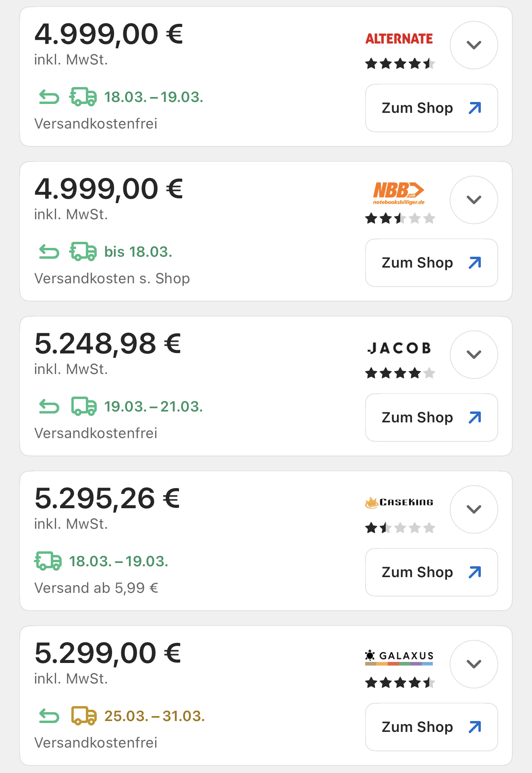Click the delivery truck icon in the Alternate offer

(83, 97)
